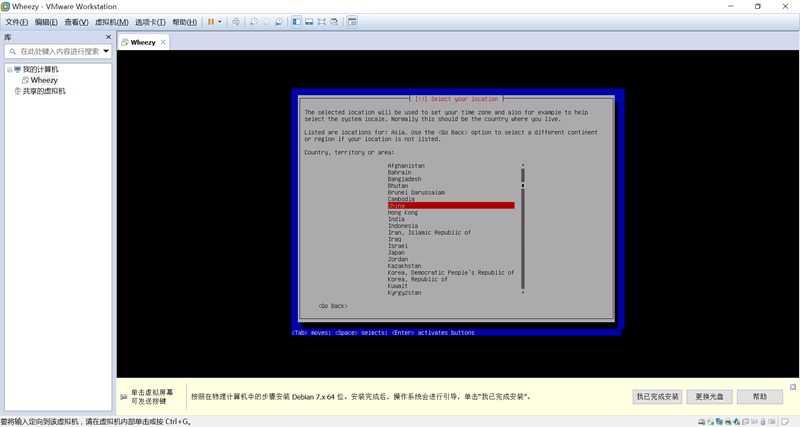Click the console view toolbar icon
800x427 pixels.
click(352, 22)
